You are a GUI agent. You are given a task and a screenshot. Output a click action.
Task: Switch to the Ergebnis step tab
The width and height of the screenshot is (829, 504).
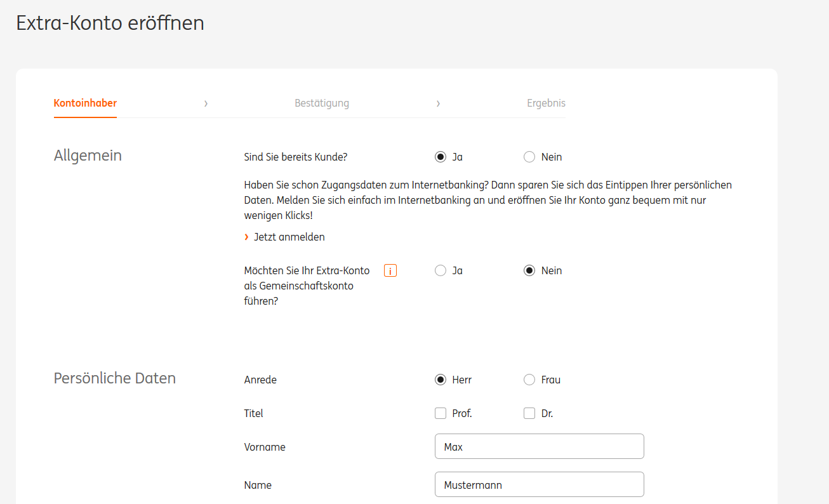[546, 103]
